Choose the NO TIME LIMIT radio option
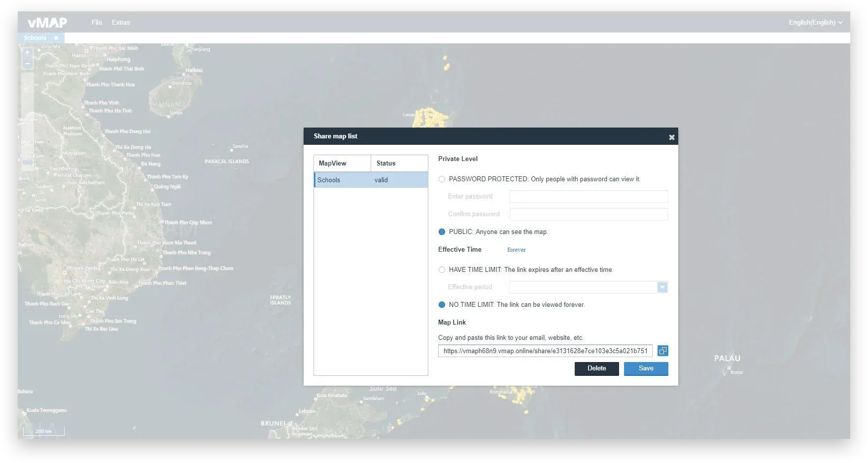 pos(442,305)
